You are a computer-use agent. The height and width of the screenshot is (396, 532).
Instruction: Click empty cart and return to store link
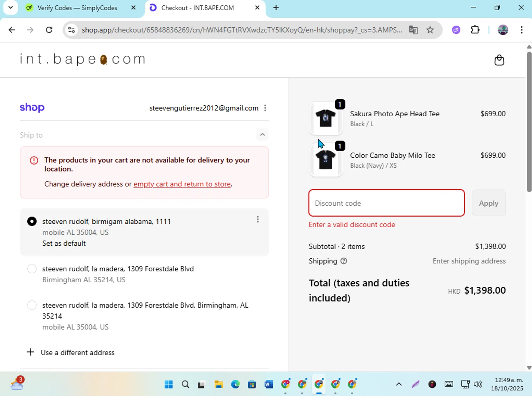pyautogui.click(x=182, y=184)
